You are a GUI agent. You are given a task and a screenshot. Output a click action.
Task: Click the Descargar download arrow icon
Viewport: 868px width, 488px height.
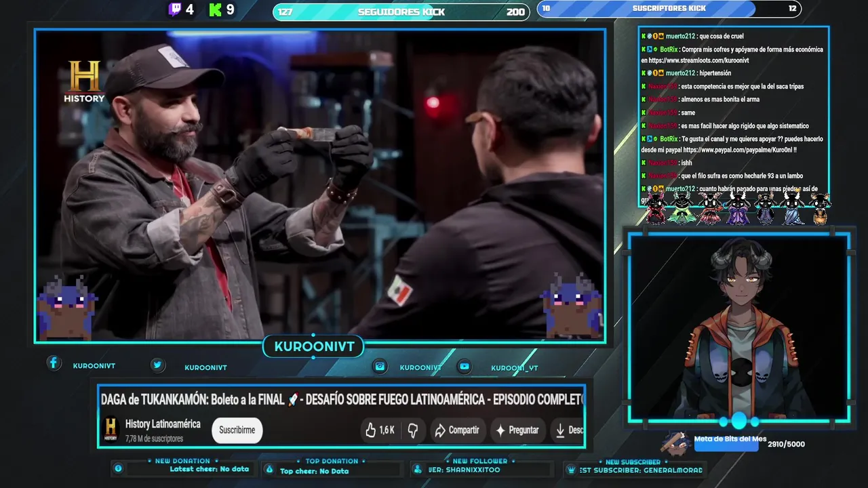pos(560,430)
